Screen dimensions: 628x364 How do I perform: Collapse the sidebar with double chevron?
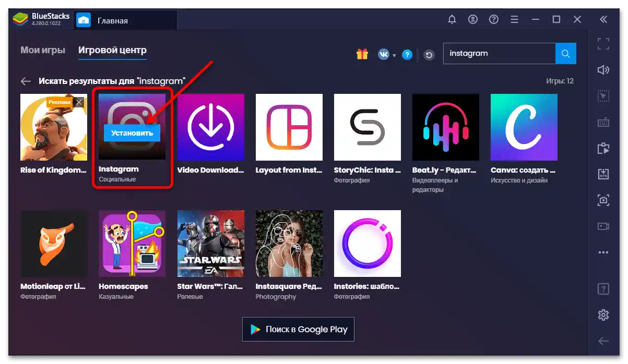[603, 20]
